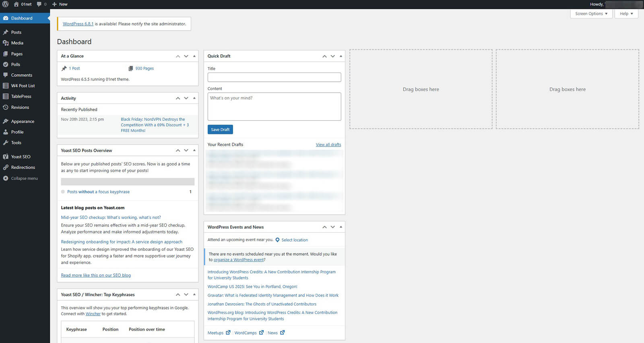The width and height of the screenshot is (644, 343).
Task: Click the Yoast SEO icon in sidebar
Action: [6, 157]
